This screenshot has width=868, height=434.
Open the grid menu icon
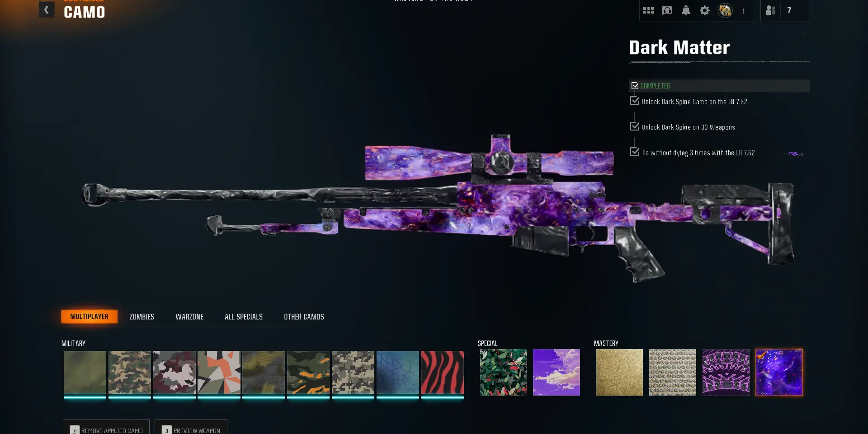pos(648,10)
